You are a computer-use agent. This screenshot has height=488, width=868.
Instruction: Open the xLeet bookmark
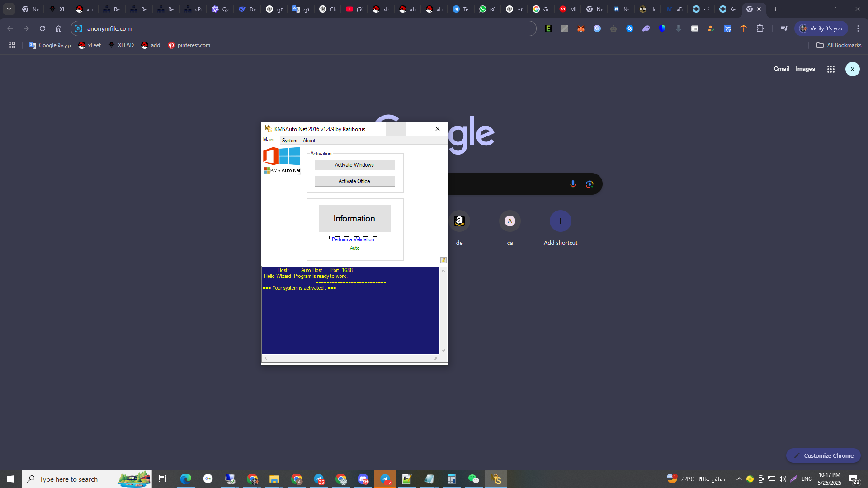click(90, 45)
